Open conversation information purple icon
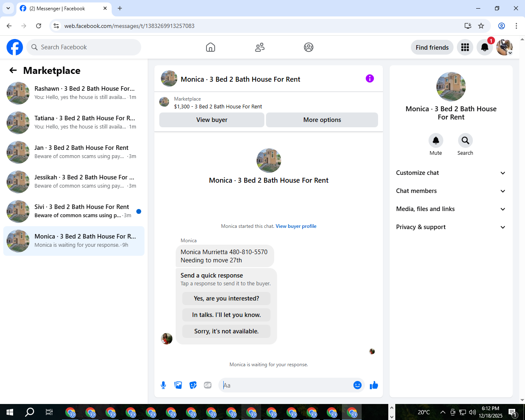 [x=370, y=78]
